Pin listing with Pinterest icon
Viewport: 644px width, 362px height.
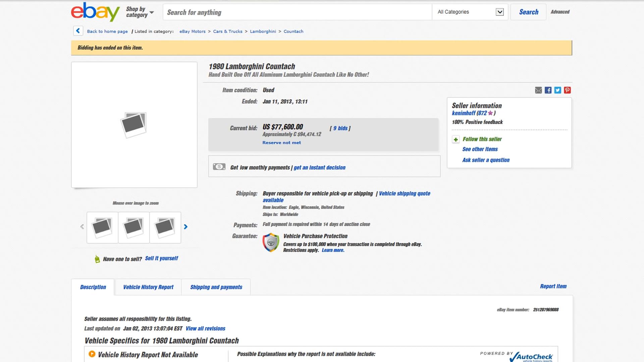click(567, 90)
